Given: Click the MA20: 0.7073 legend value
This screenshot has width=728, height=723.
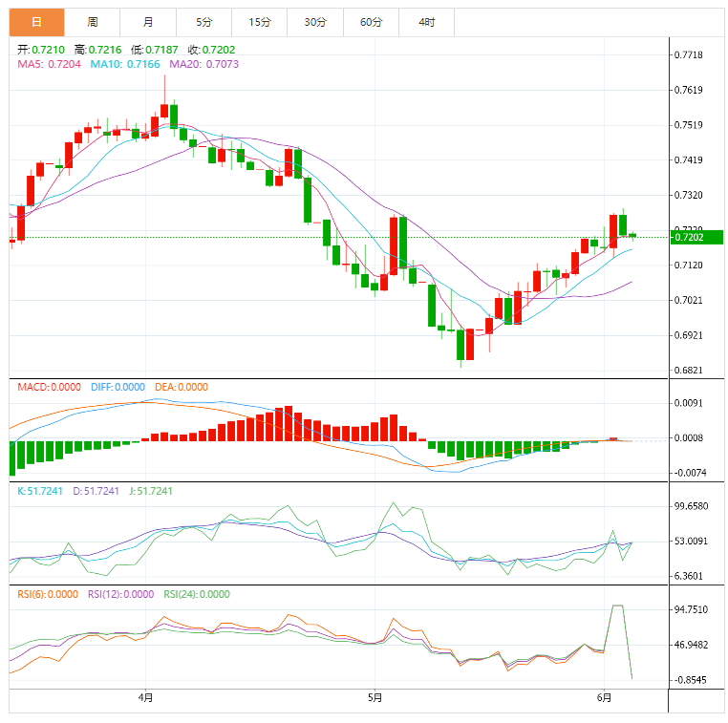Looking at the screenshot, I should (203, 64).
